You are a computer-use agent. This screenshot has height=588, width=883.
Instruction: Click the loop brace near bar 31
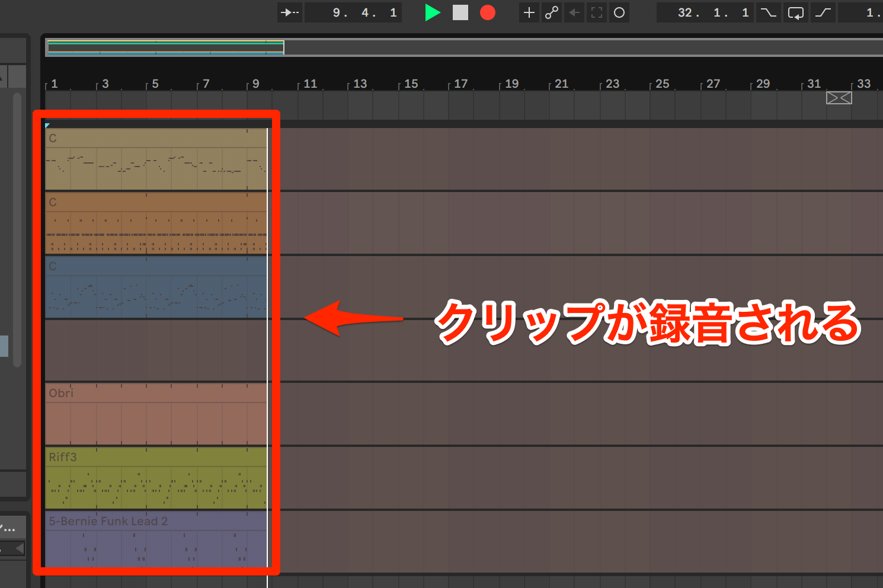[x=839, y=98]
